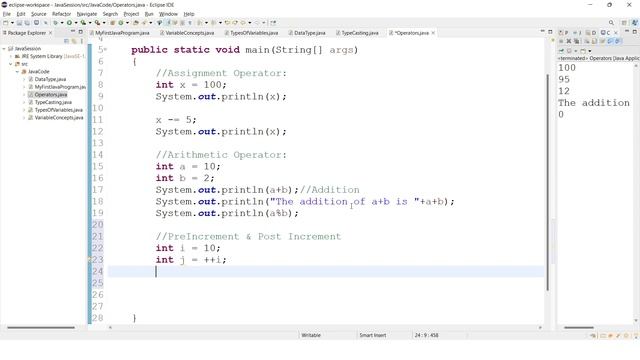Select MyFirstJavaProgram.java in Package Explorer

pyautogui.click(x=60, y=87)
